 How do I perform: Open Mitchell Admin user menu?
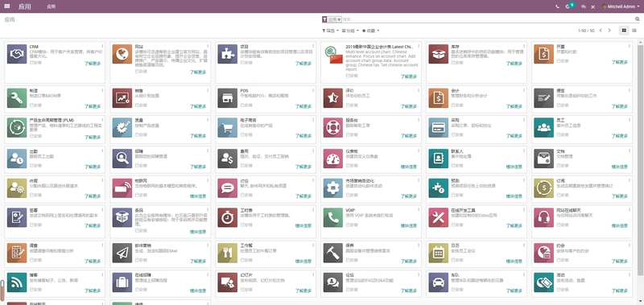click(621, 6)
